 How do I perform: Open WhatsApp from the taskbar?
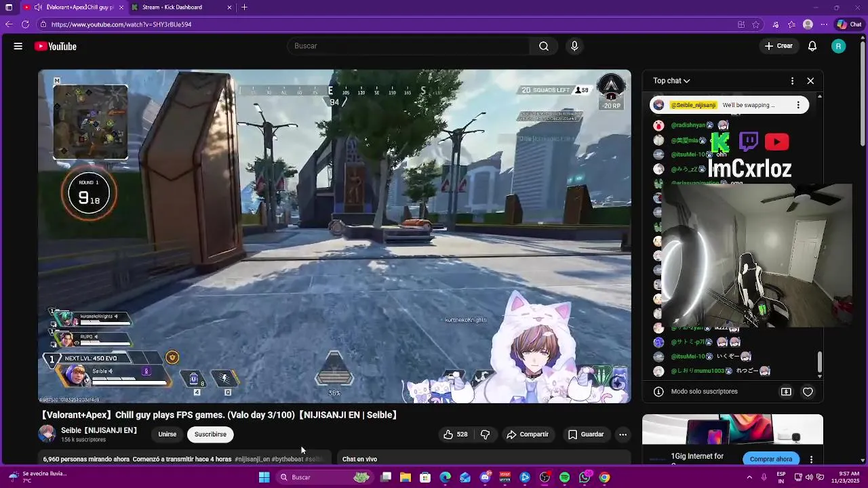point(585,477)
